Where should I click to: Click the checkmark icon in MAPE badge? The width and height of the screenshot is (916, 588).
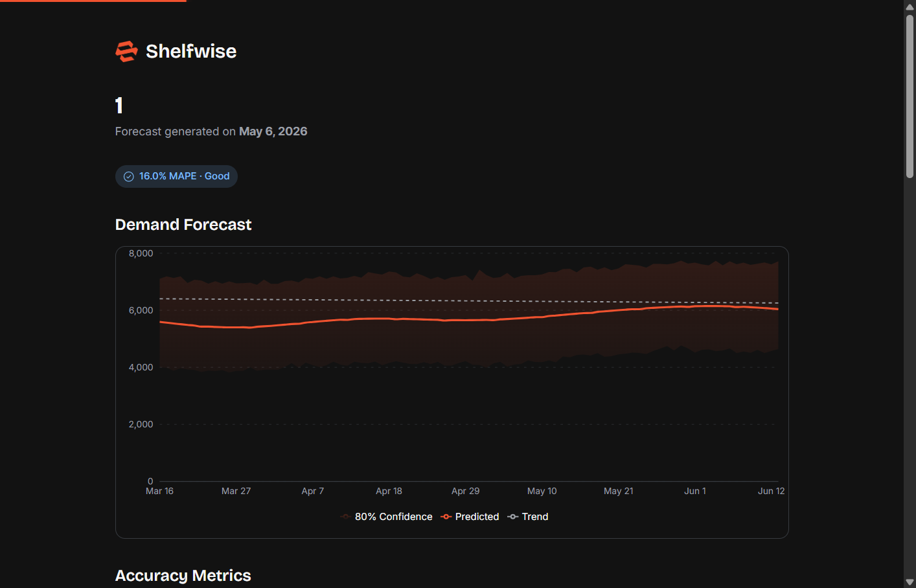129,176
